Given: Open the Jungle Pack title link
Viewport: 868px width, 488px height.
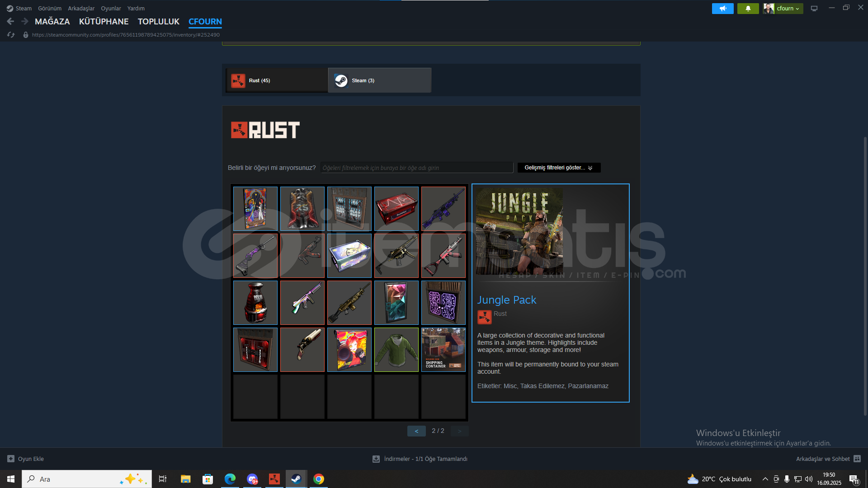Looking at the screenshot, I should (507, 300).
